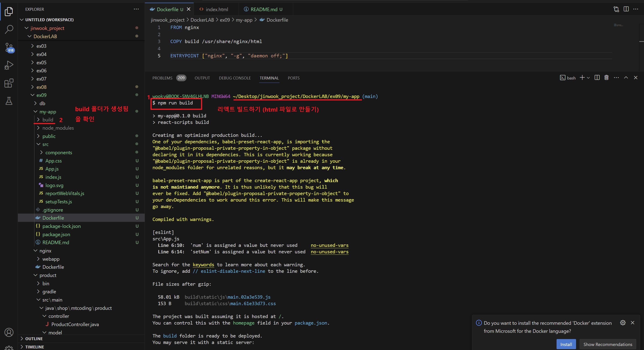Image resolution: width=644 pixels, height=350 pixels.
Task: Open the Testing flask icon view
Action: (9, 101)
